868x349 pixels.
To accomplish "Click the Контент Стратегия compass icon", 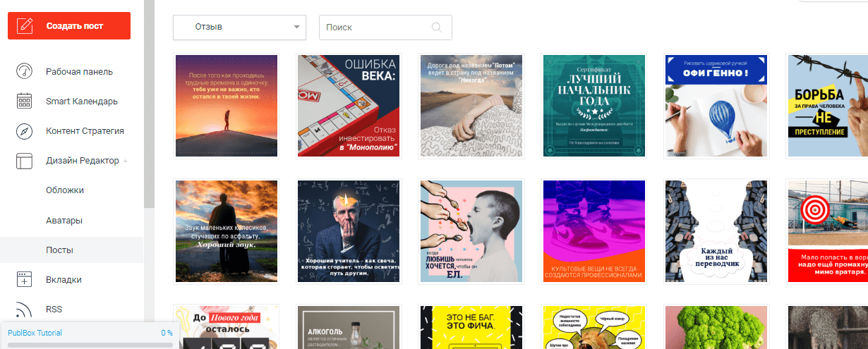I will click(25, 131).
